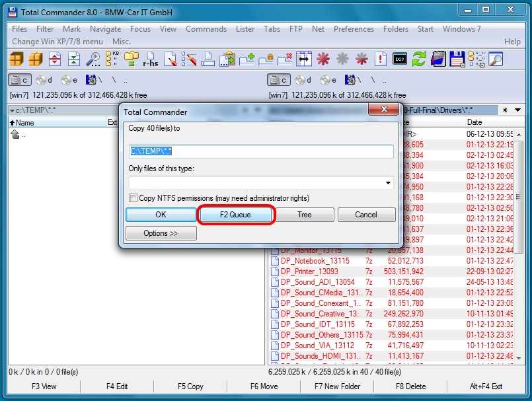The image size is (532, 401).
Task: Click the left panel network drive gear icon
Action: [x=93, y=80]
